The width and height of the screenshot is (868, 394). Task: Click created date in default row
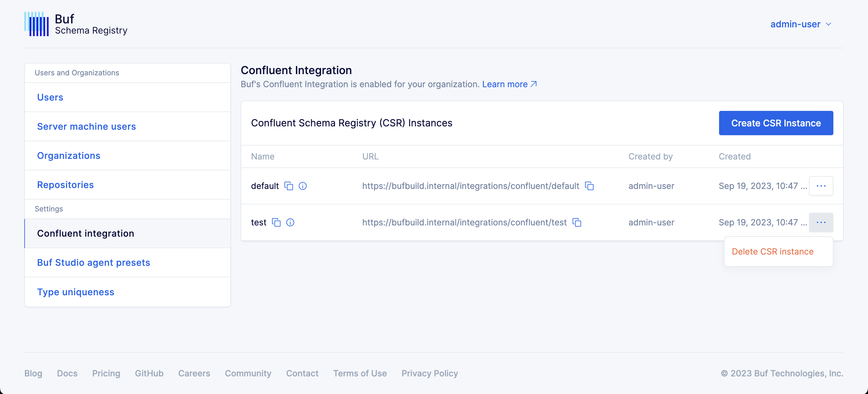click(x=763, y=186)
